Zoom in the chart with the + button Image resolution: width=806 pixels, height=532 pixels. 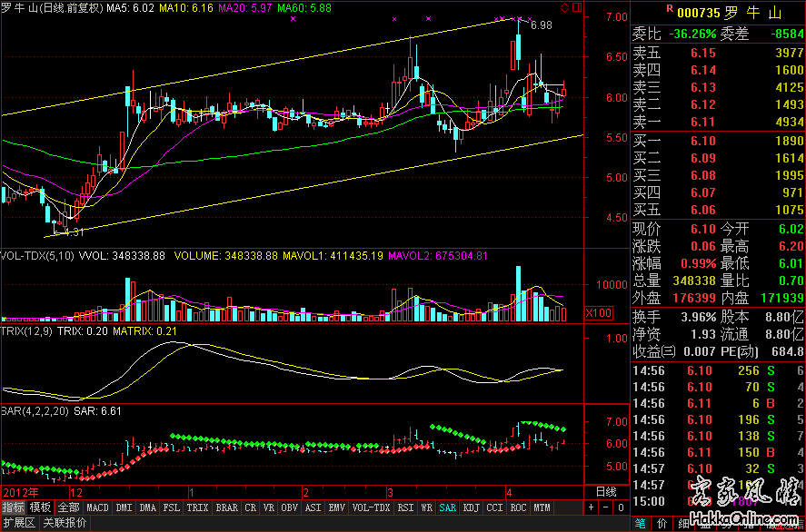point(592,507)
